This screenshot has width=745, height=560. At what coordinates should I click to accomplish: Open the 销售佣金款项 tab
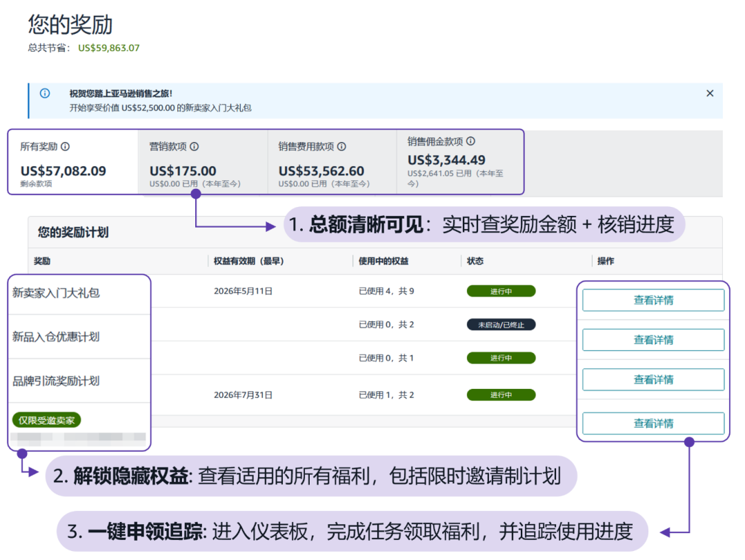pyautogui.click(x=460, y=162)
